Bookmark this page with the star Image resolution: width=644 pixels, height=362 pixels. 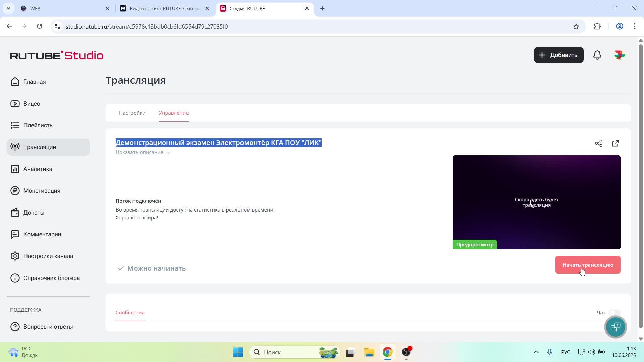click(x=576, y=26)
